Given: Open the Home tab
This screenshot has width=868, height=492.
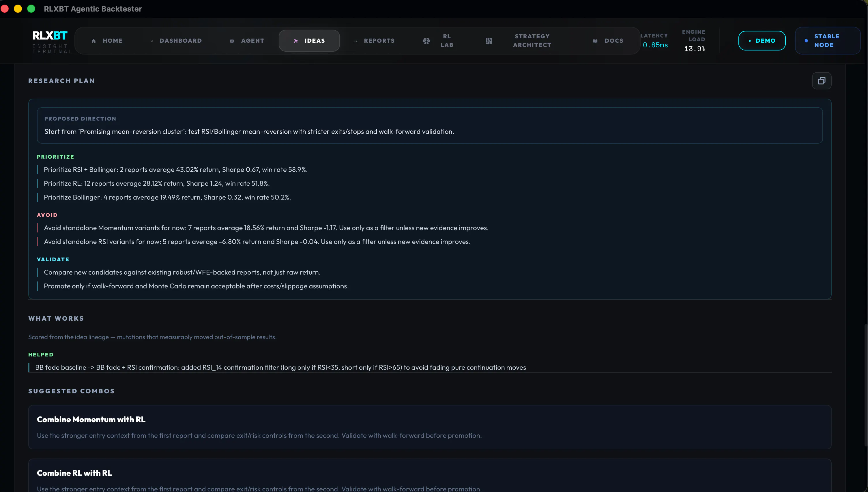Looking at the screenshot, I should point(107,41).
